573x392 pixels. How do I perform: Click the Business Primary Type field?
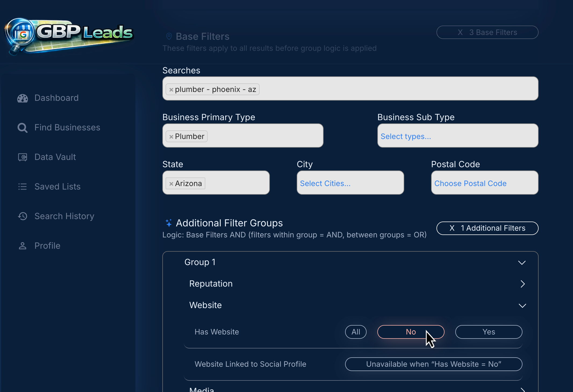[x=243, y=136]
